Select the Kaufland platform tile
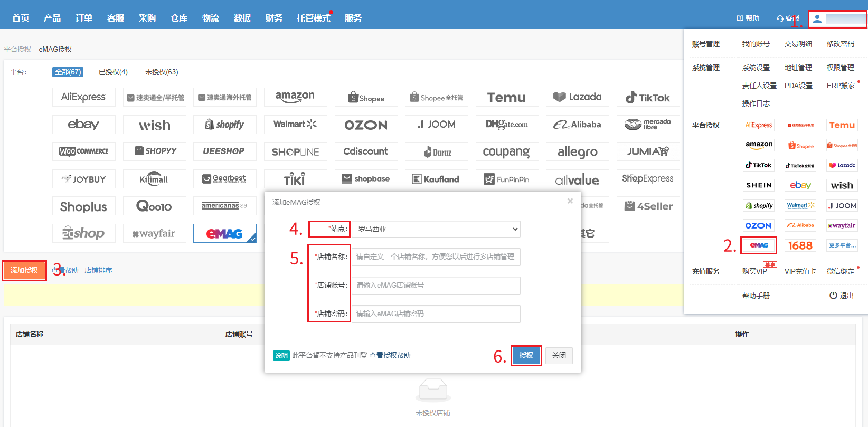Viewport: 868px width, 427px height. coord(437,179)
